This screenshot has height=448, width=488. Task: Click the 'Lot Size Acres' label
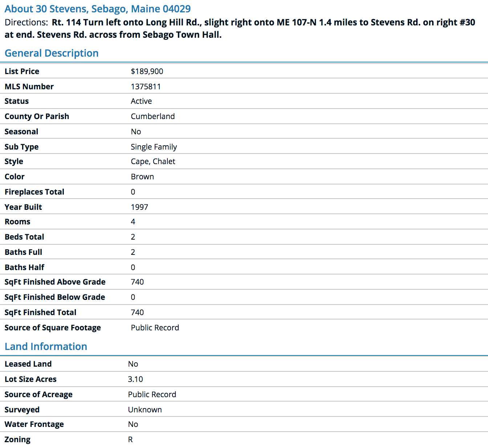[30, 379]
